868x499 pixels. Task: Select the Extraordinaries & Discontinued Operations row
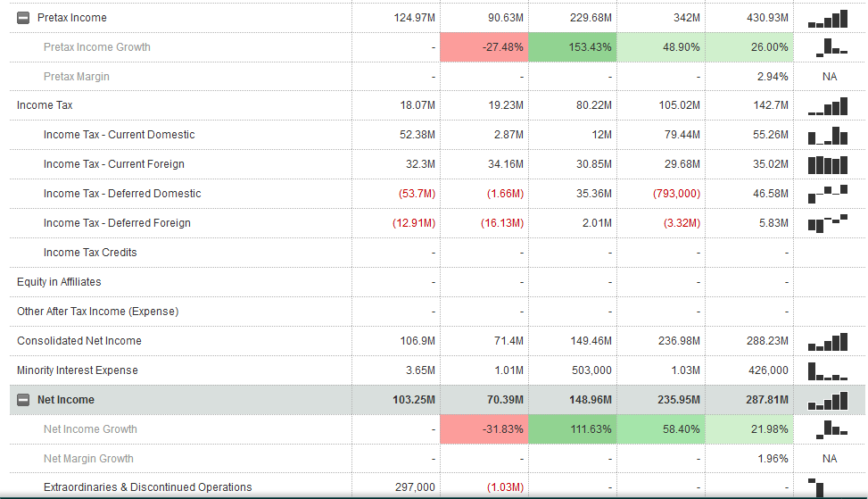[x=147, y=487]
